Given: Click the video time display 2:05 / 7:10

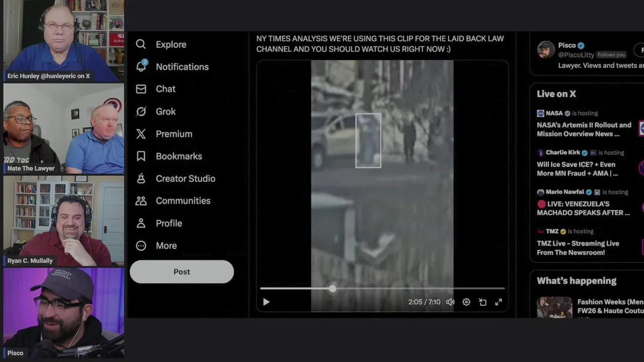Looking at the screenshot, I should (424, 302).
